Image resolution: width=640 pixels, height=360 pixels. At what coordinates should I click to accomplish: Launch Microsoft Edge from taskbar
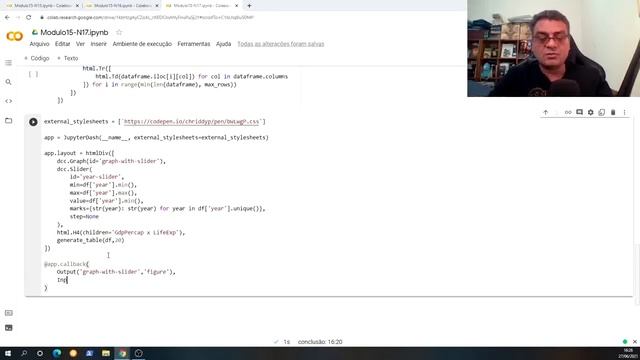click(57, 353)
